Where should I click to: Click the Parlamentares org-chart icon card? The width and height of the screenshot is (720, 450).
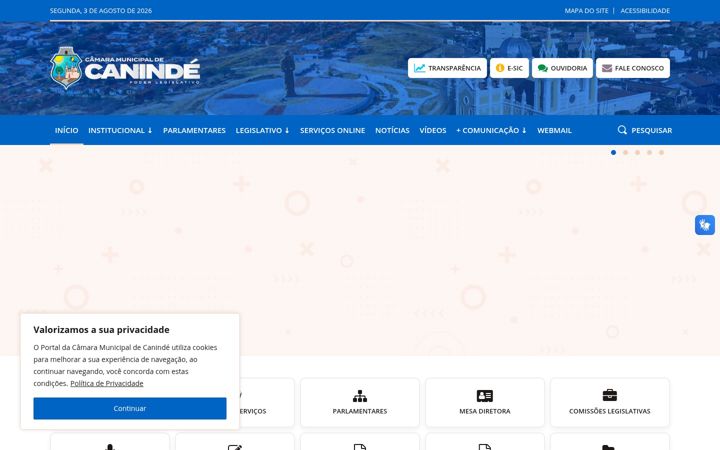pyautogui.click(x=360, y=395)
